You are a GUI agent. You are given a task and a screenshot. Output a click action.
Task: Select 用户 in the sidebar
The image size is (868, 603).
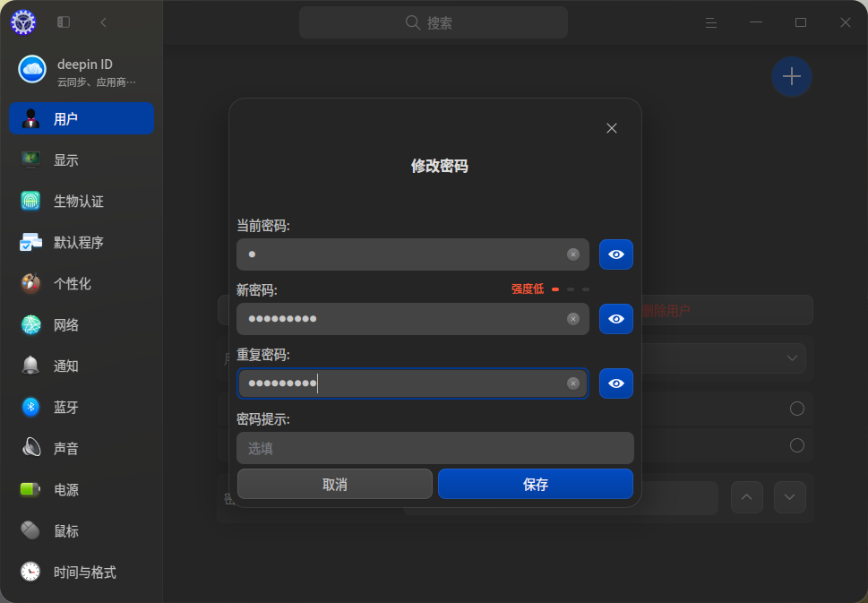(x=82, y=118)
